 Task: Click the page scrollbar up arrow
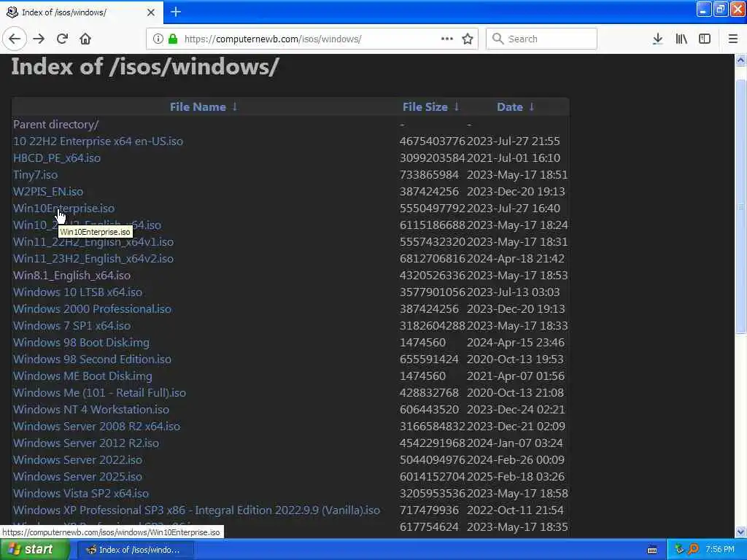point(740,60)
